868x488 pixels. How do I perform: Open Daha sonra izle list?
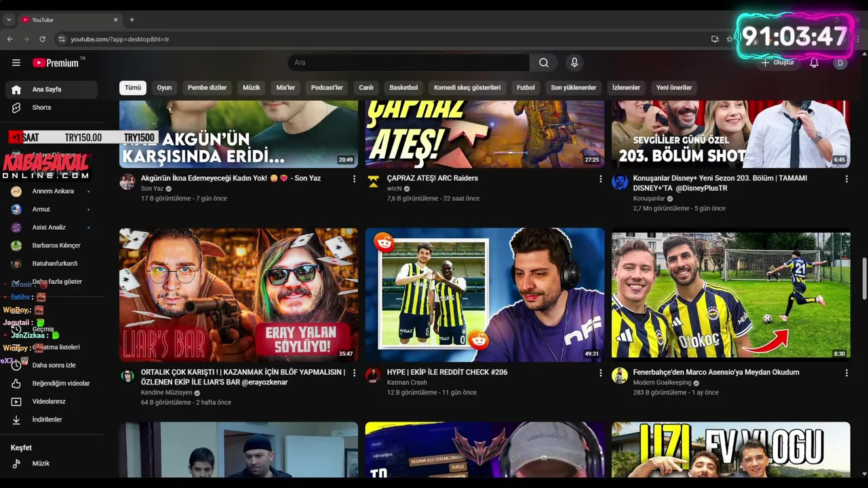pos(52,365)
